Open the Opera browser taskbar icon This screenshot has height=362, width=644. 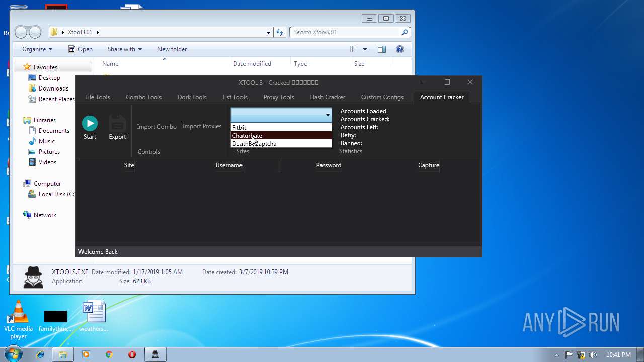(132, 354)
